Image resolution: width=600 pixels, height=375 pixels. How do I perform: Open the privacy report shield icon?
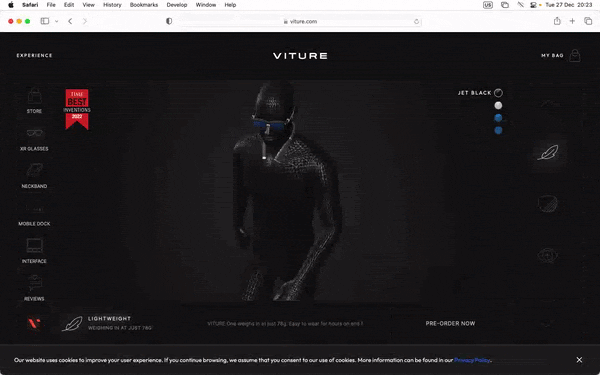click(169, 21)
